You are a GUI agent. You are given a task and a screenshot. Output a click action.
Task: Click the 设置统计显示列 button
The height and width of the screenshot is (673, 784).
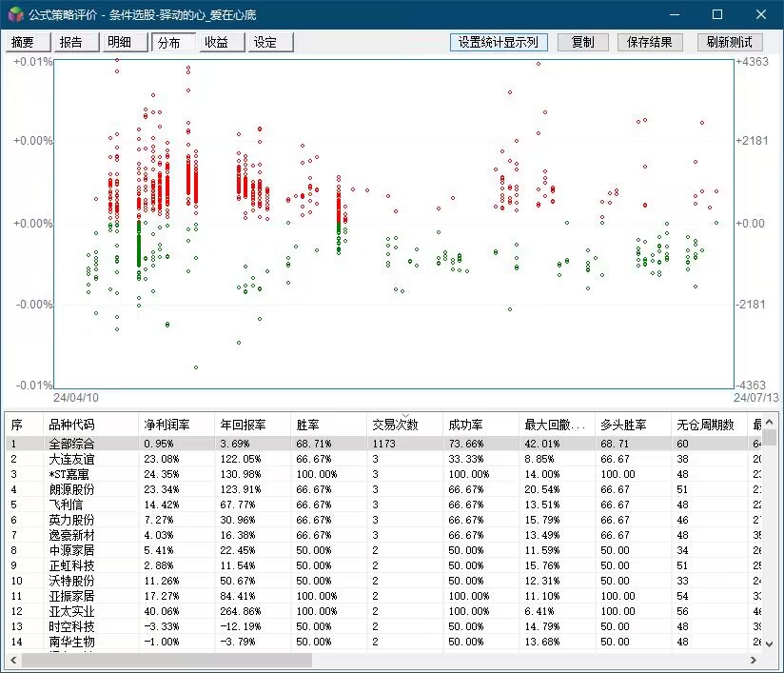point(499,43)
